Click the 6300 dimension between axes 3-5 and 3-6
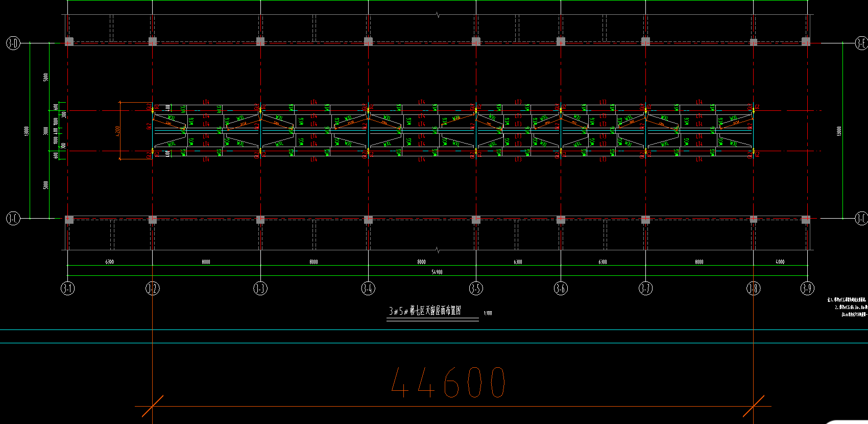This screenshot has height=424, width=868. (518, 262)
